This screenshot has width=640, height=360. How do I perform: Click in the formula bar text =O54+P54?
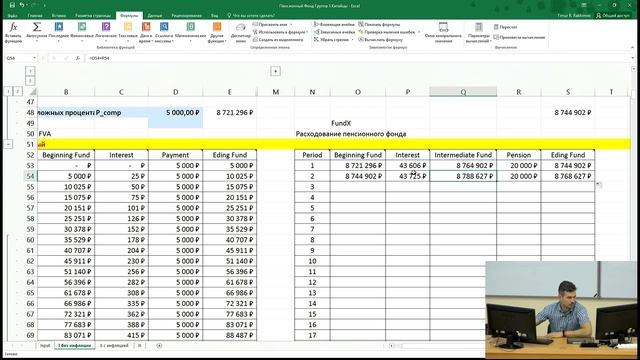tap(99, 58)
